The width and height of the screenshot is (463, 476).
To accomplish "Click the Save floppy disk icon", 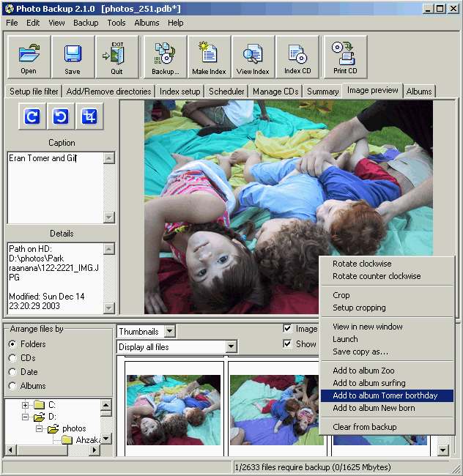I will (73, 57).
